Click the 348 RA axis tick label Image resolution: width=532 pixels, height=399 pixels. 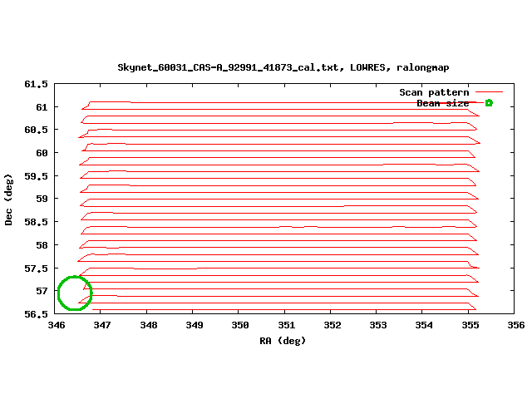149,325
